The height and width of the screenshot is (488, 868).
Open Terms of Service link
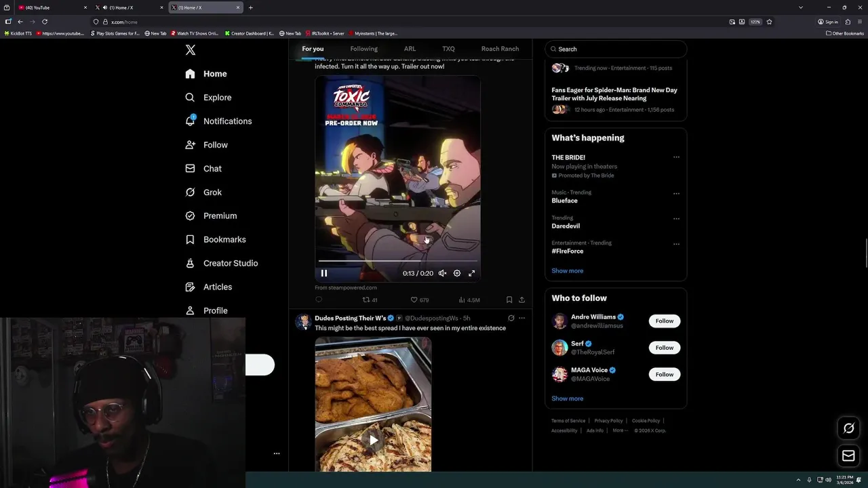pyautogui.click(x=568, y=421)
